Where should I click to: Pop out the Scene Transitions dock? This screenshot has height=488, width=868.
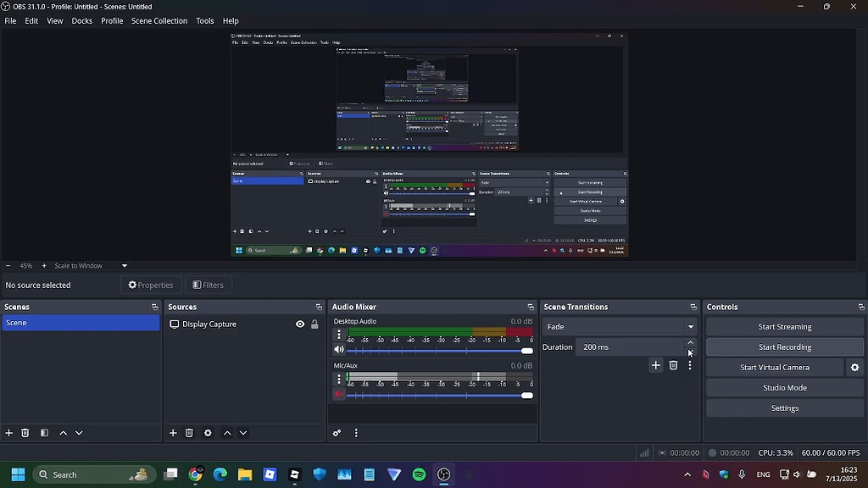tap(693, 307)
